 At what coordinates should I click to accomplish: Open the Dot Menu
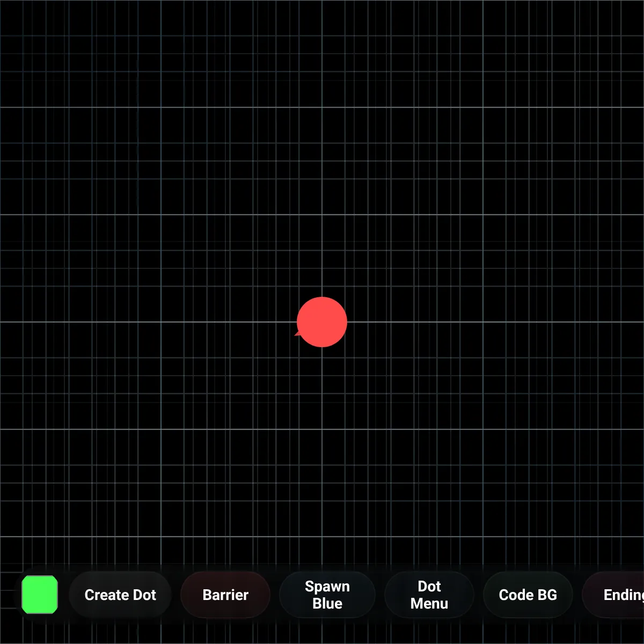[429, 595]
